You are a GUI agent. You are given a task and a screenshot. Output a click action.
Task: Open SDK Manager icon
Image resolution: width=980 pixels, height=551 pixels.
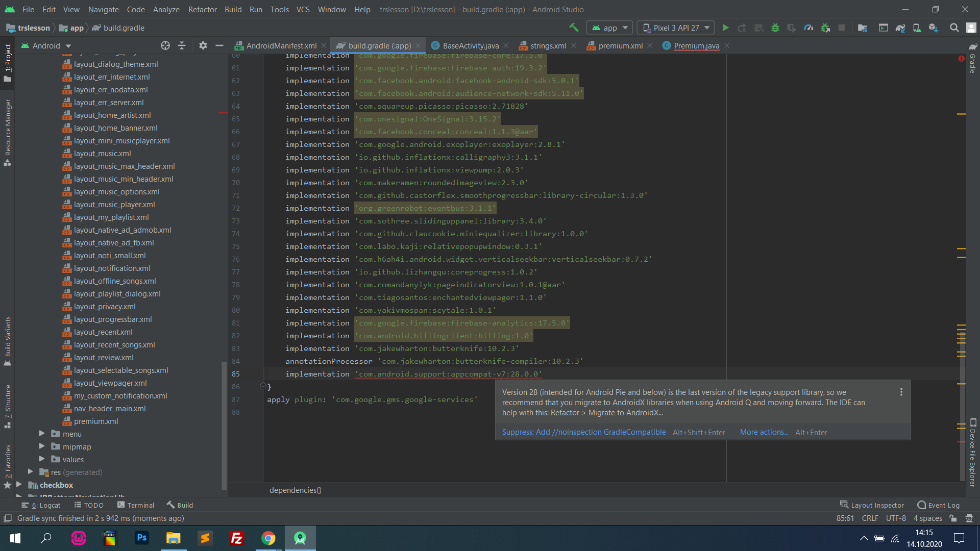point(934,28)
